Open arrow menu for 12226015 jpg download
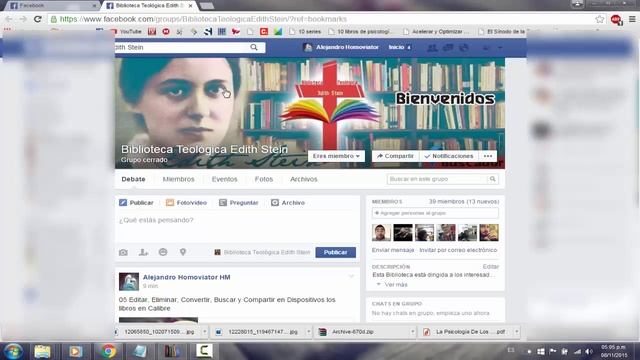 tap(309, 332)
